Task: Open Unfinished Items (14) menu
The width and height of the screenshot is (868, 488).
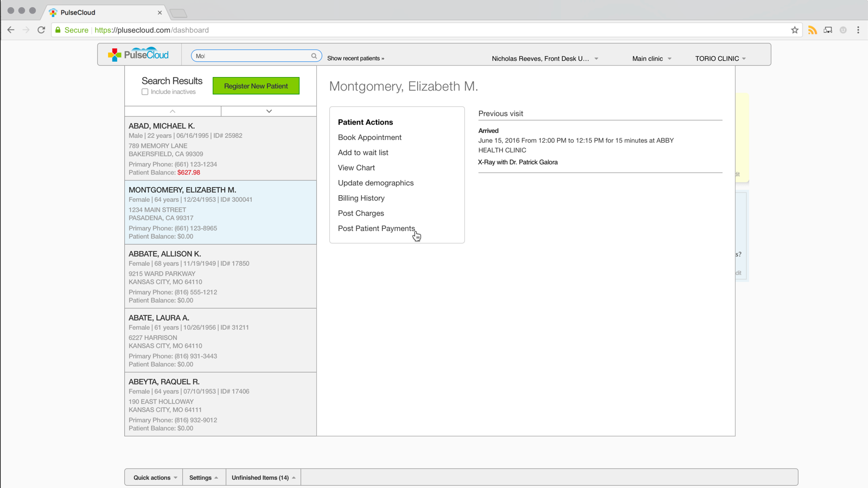Action: coord(263,478)
